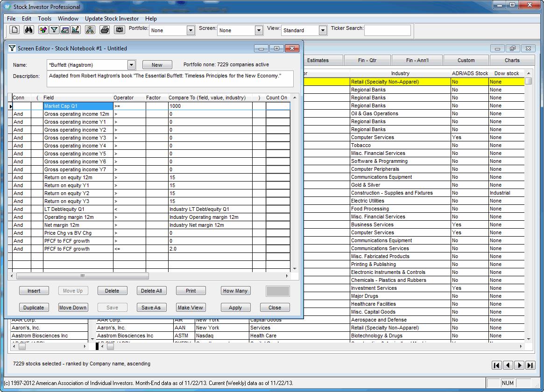The height and width of the screenshot is (392, 544).
Task: Take a snapshot with the camera icon
Action: 119,29
